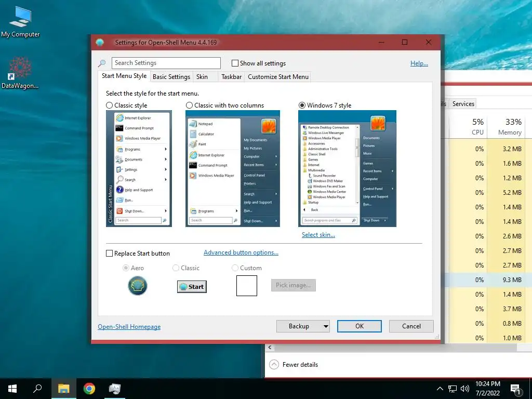Open the My Computer desktop icon

click(x=20, y=21)
